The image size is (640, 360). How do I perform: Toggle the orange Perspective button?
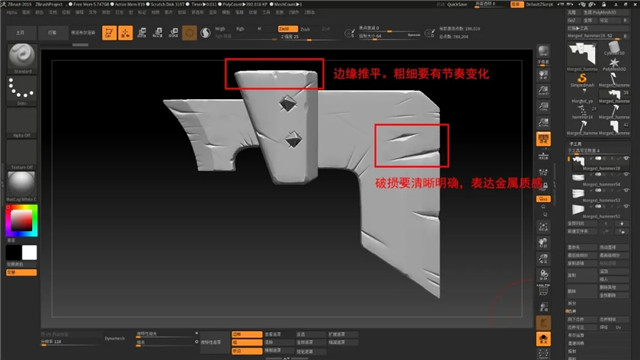point(543,139)
